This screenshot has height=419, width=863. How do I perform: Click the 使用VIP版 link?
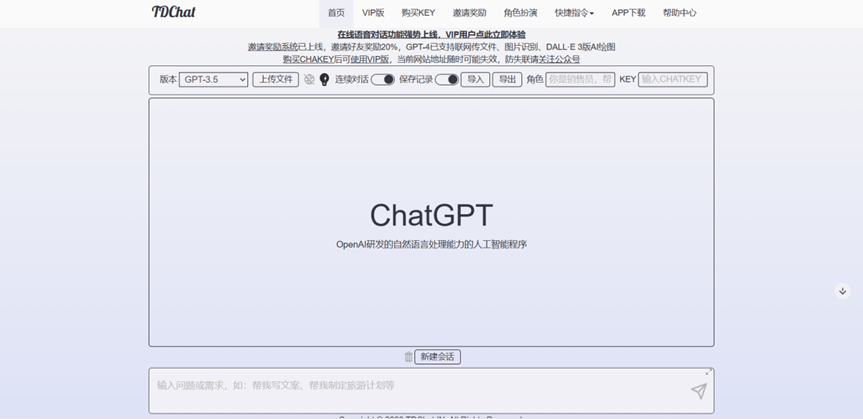coord(369,59)
